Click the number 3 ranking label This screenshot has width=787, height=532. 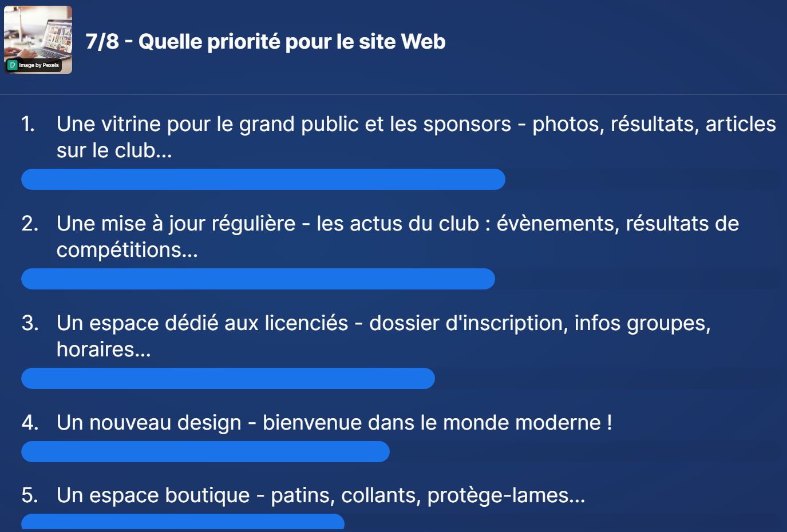point(30,323)
